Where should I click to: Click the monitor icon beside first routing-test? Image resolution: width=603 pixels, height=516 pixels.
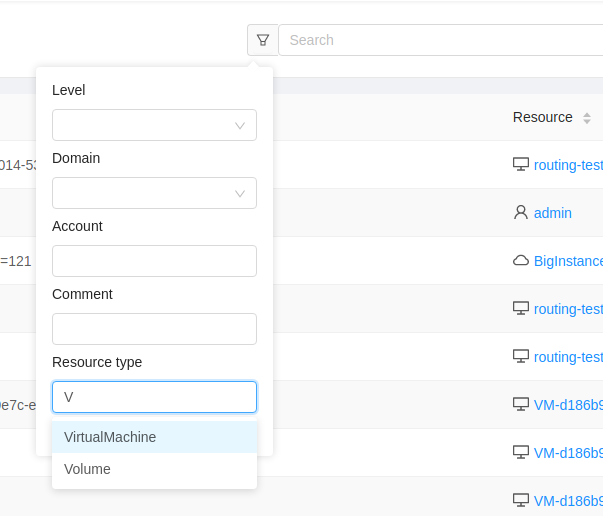click(521, 165)
